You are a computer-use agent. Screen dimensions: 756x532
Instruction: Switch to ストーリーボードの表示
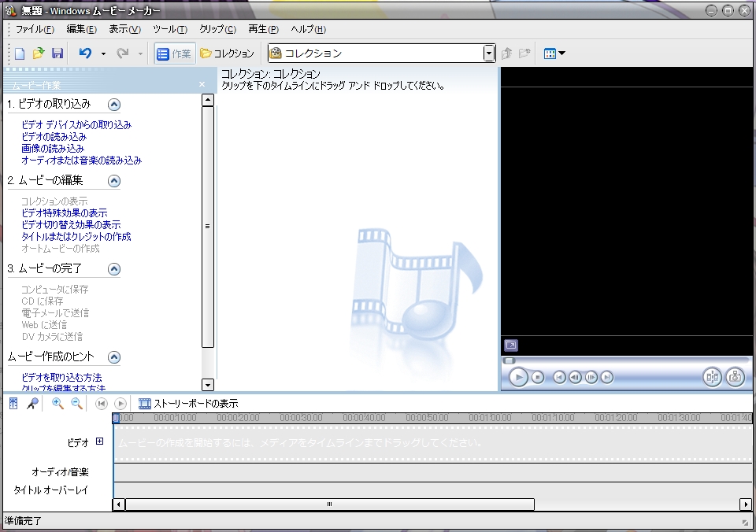coord(188,404)
